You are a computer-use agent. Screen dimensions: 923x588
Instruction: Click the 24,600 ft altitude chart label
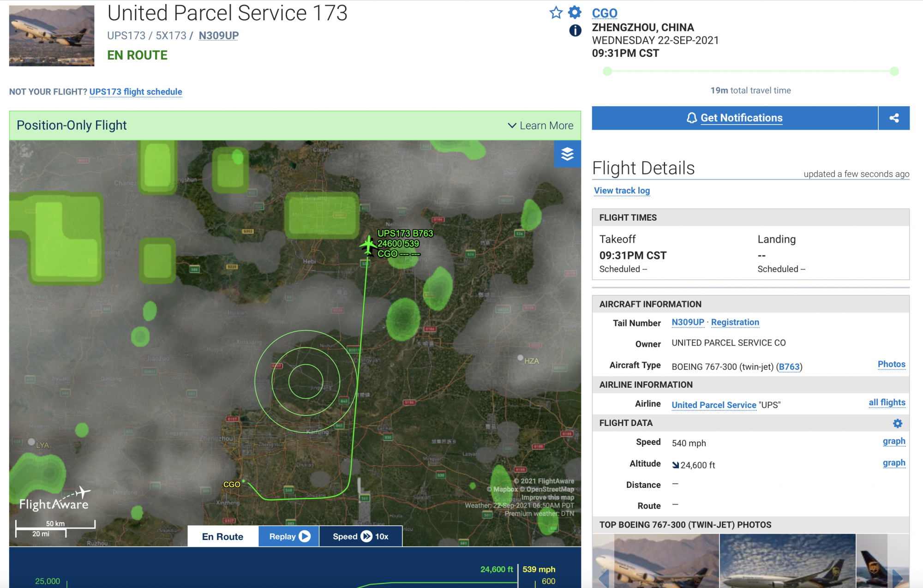click(x=497, y=570)
